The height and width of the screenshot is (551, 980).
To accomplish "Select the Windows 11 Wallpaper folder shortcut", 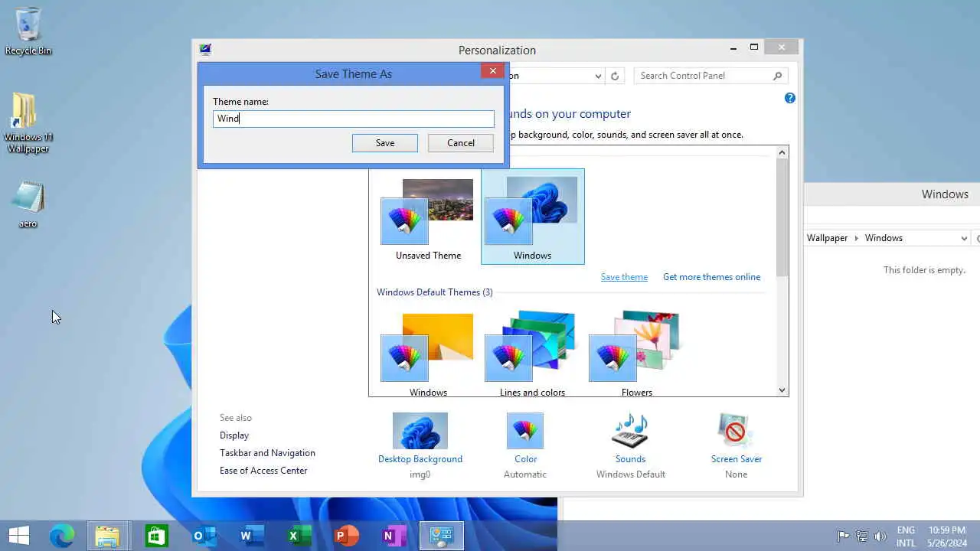I will (28, 122).
